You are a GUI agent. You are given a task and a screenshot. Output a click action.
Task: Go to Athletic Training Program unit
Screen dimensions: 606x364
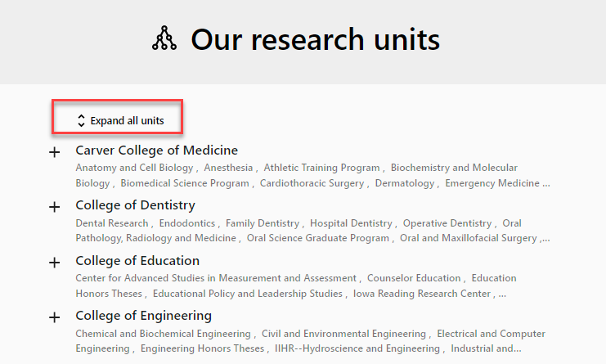[x=321, y=168]
